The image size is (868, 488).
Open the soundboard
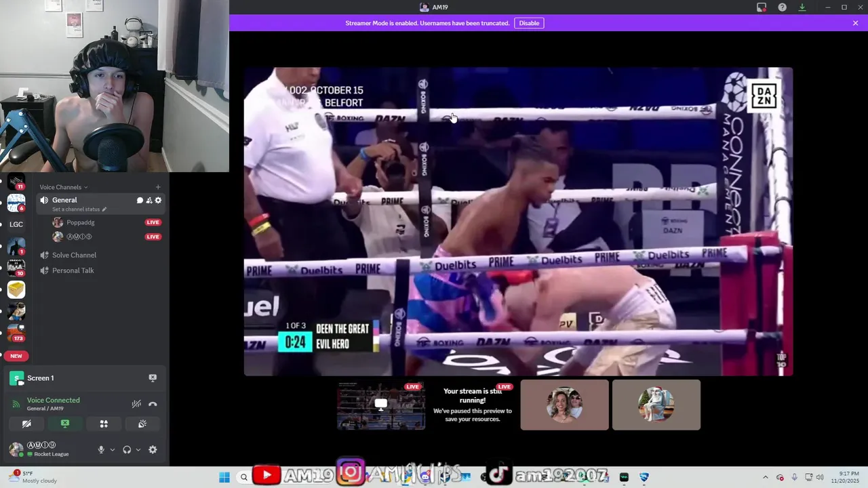point(142,424)
